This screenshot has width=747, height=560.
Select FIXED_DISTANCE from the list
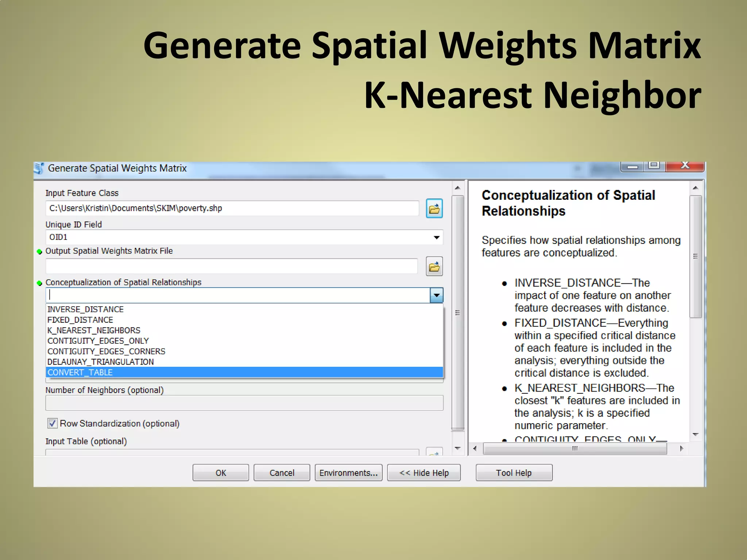244,320
